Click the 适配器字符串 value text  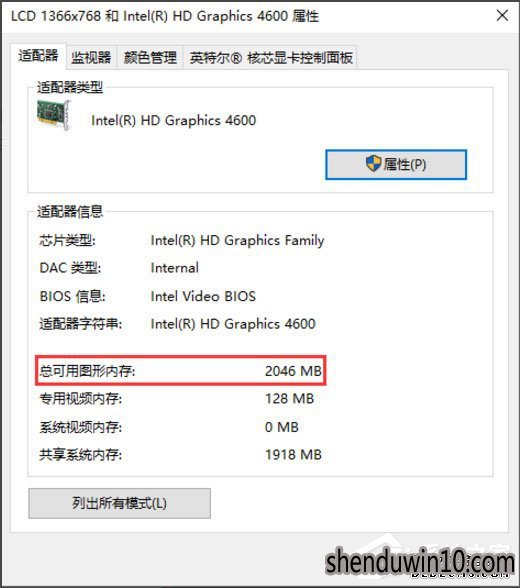point(233,324)
